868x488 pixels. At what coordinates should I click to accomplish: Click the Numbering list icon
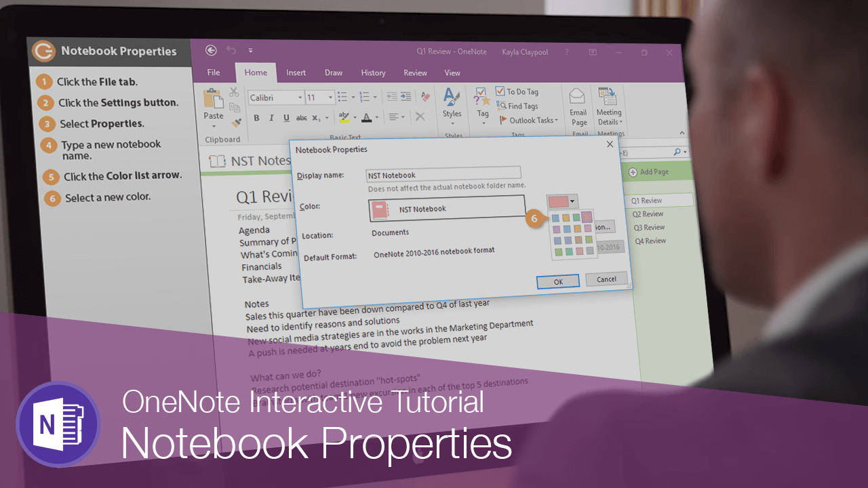tap(364, 96)
